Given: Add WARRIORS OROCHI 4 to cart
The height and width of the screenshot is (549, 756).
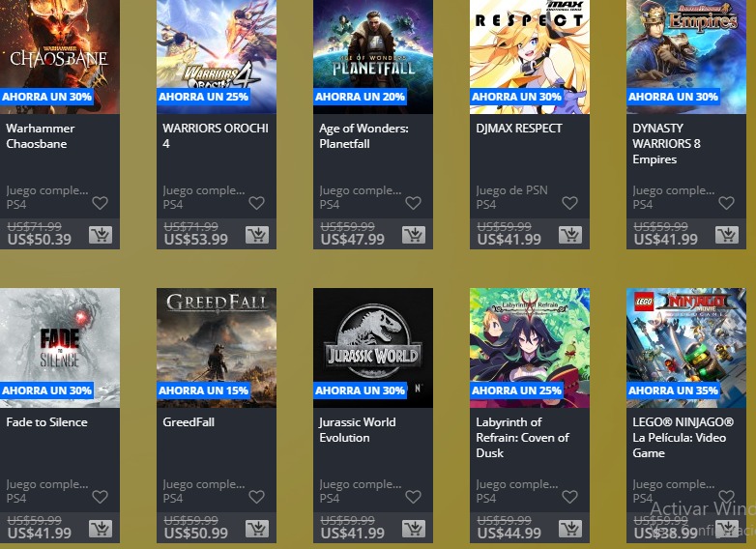Looking at the screenshot, I should pos(257,235).
